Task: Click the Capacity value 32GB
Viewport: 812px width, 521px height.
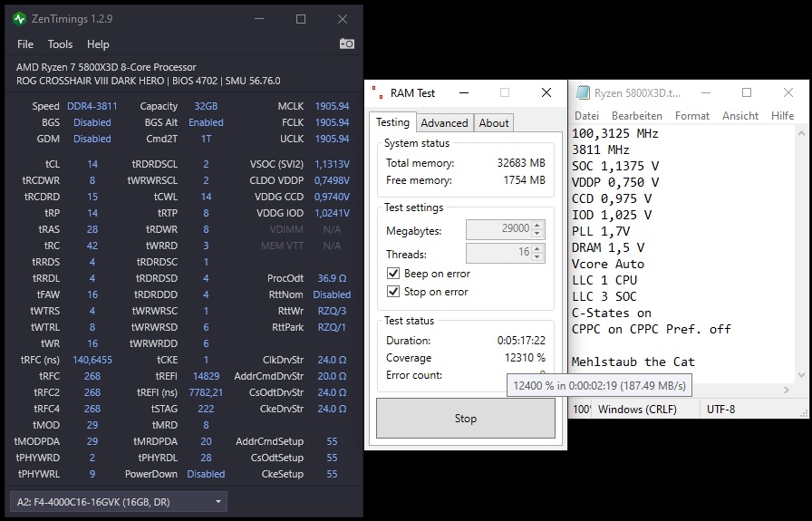Action: click(x=206, y=106)
